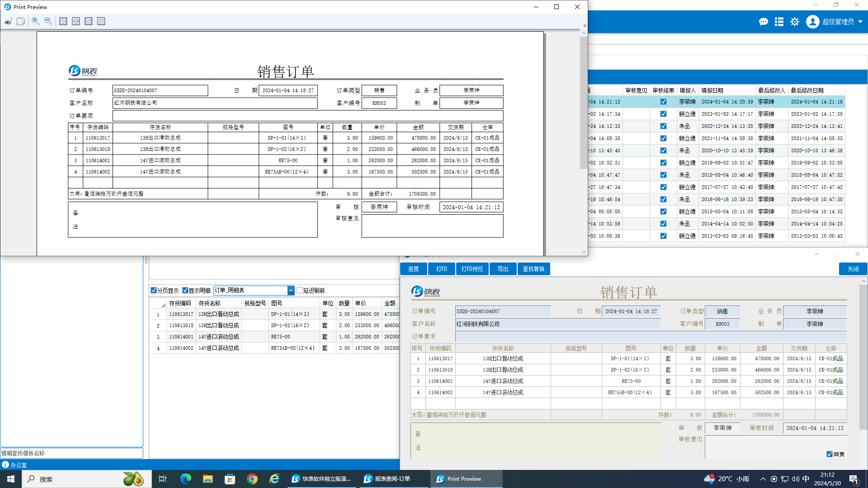Open Task View on the taskbar
This screenshot has height=488, width=868.
(163, 479)
